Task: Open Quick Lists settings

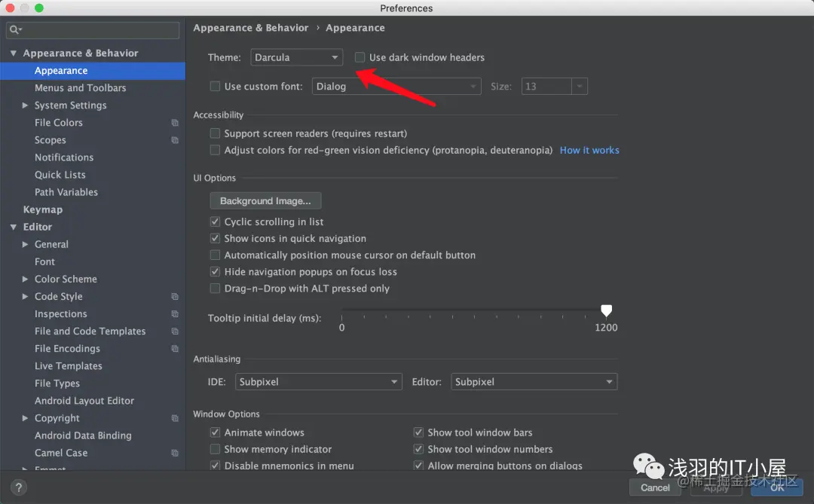Action: (x=60, y=175)
